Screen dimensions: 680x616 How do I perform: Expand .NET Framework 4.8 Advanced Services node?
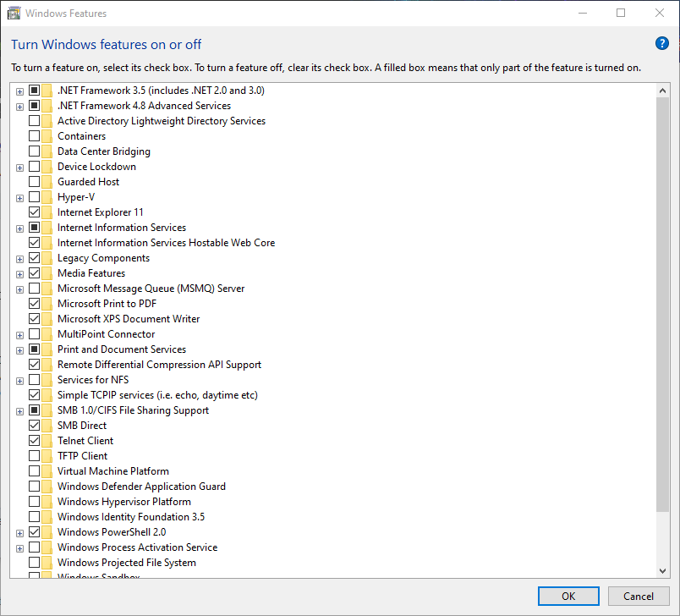coord(19,107)
